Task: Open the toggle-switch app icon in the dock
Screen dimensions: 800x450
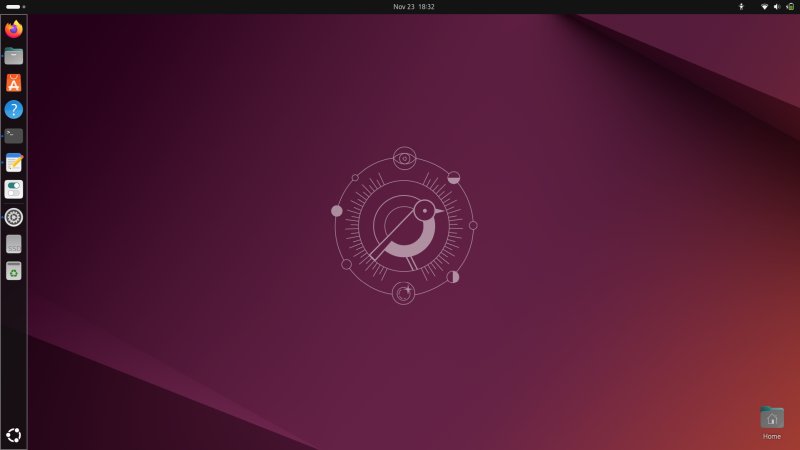Action: click(x=14, y=190)
